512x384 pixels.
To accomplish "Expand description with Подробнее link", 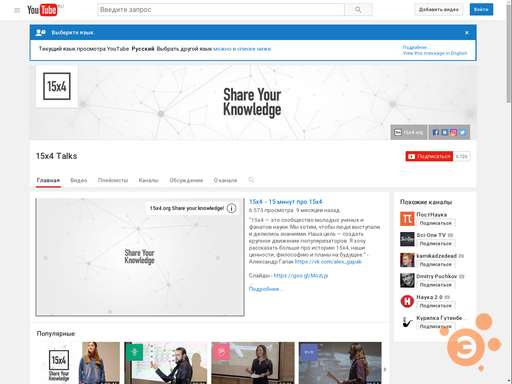I will [265, 289].
